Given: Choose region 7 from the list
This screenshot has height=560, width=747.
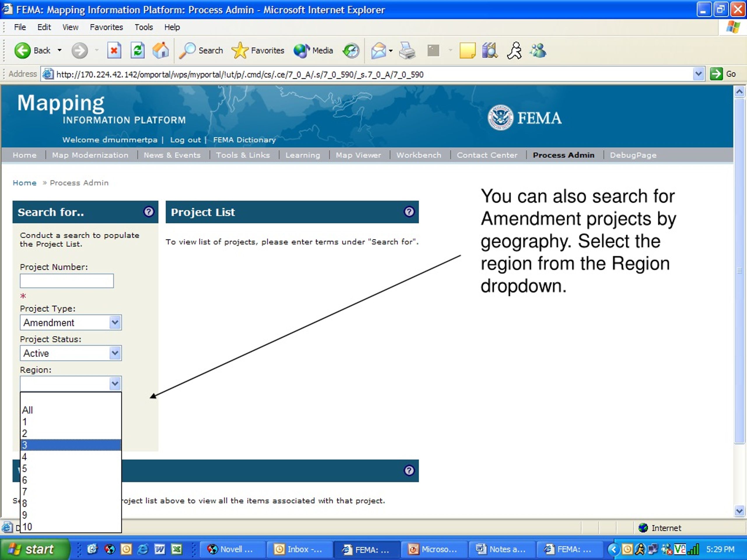Looking at the screenshot, I should [71, 491].
